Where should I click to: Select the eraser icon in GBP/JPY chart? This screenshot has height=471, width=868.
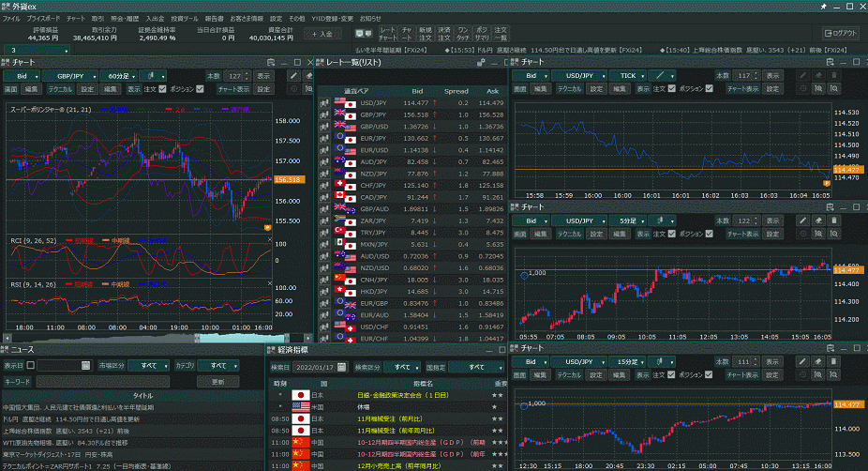click(x=307, y=75)
